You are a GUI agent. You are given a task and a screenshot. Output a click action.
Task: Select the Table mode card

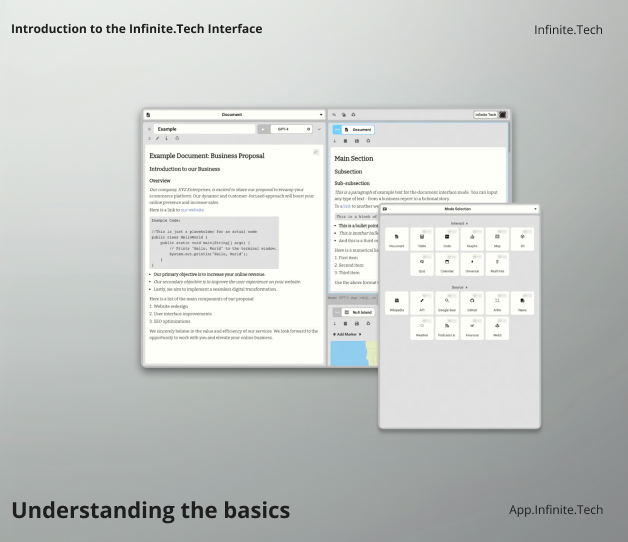point(422,239)
